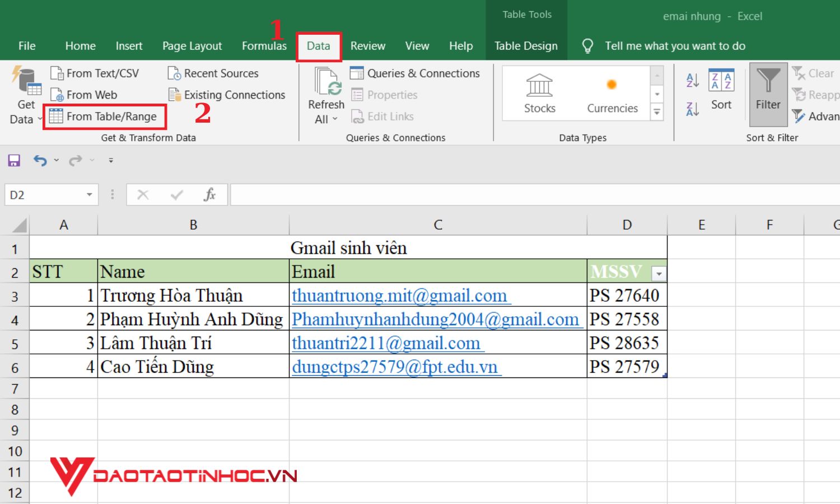The width and height of the screenshot is (840, 504).
Task: Sort column A to Z ascending
Action: point(692,80)
